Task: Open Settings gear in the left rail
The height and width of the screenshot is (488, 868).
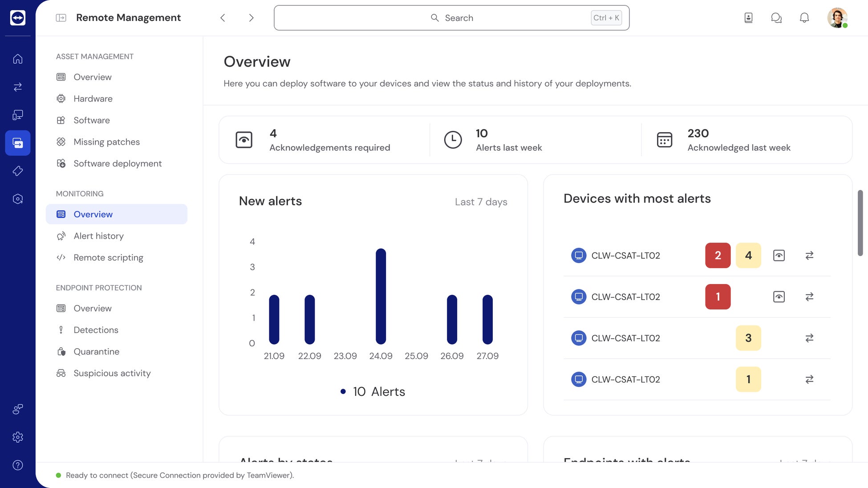Action: pos(18,437)
